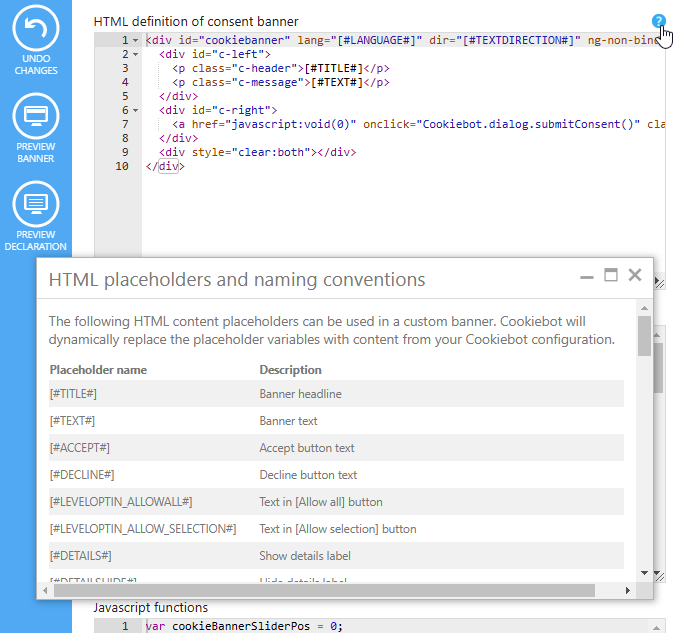Click the Javascript editor scrollbar up arrow
Viewport: 688px width, 633px height.
657,628
